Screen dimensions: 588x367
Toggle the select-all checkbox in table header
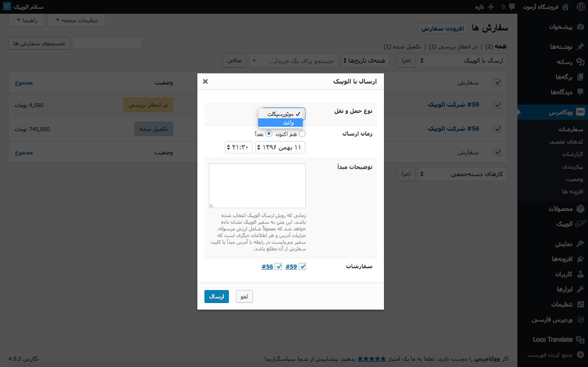point(497,82)
